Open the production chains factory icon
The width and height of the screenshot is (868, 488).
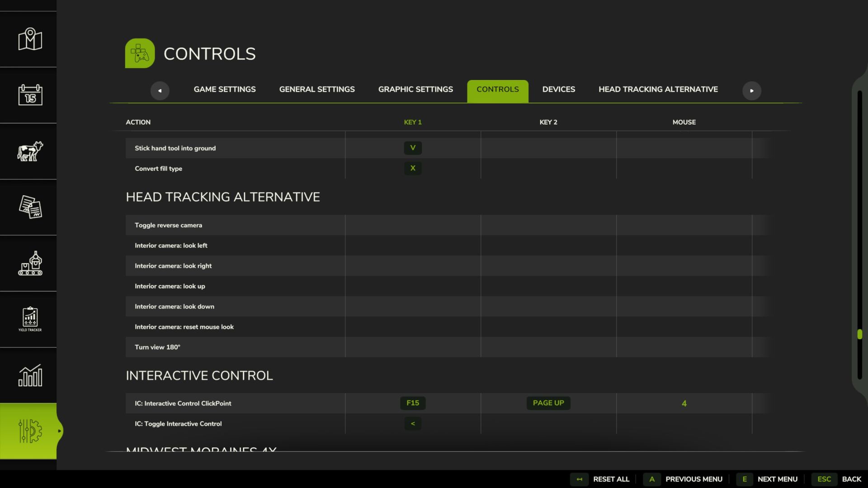30,263
